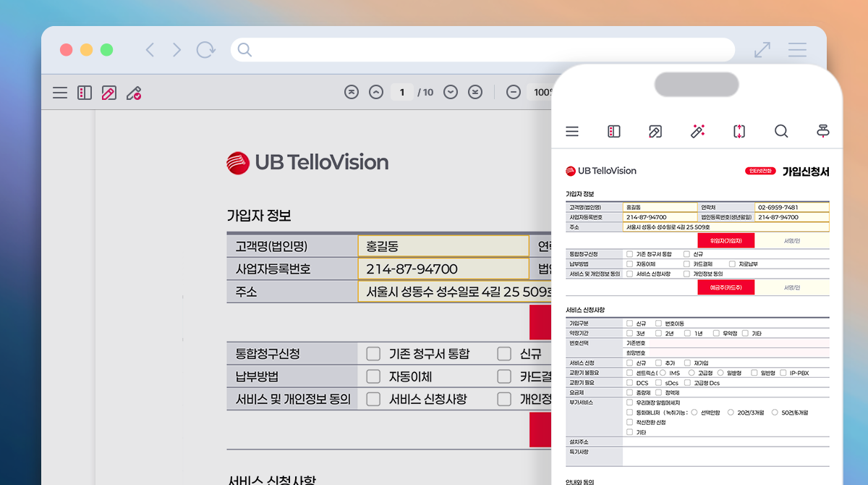Select 20건/3개월 radio option on phone
This screenshot has width=868, height=485.
(731, 413)
